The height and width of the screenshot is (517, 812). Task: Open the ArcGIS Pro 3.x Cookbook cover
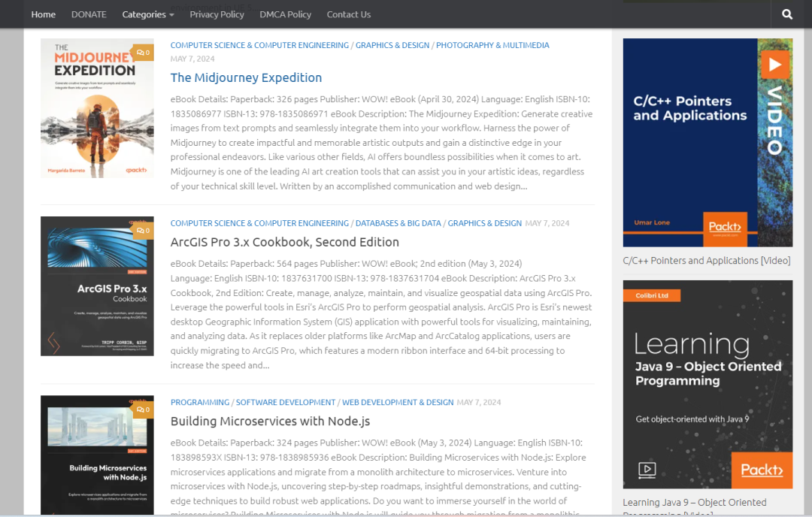click(97, 286)
